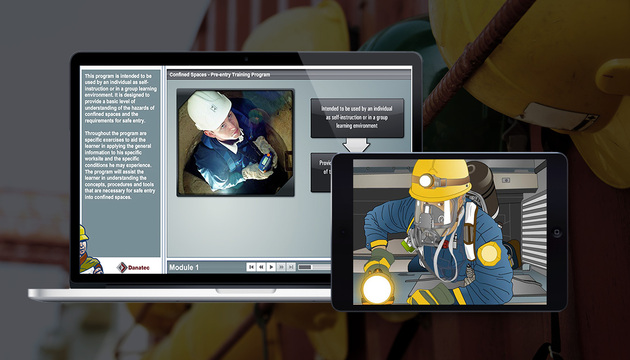Click the Confined Spaces title bar
The image size is (630, 360).
[289, 75]
